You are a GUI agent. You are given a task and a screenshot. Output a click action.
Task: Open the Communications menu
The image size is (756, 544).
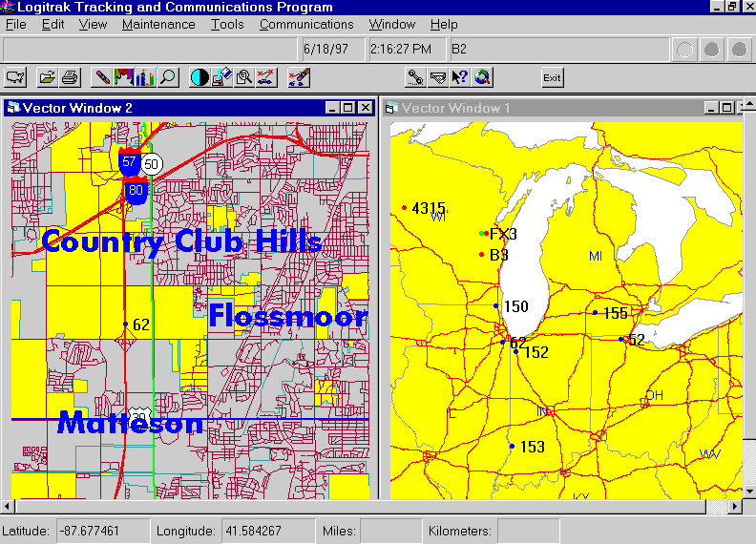tap(306, 24)
